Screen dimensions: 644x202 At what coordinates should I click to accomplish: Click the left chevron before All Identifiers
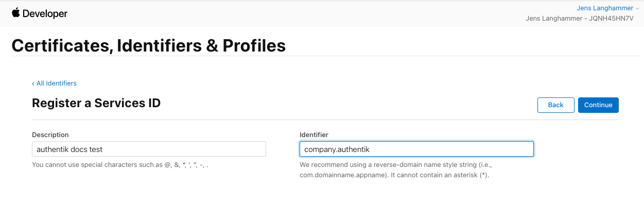pos(33,83)
